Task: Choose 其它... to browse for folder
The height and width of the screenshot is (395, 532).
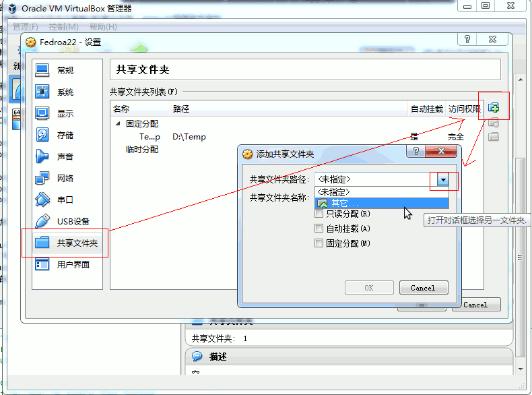Action: 382,203
